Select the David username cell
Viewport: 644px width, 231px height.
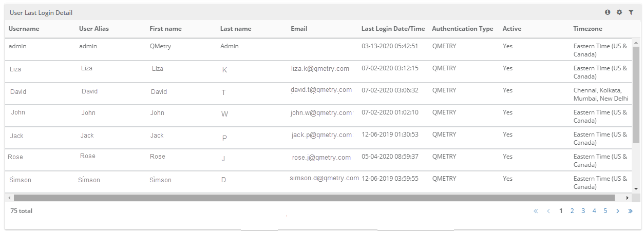(18, 92)
